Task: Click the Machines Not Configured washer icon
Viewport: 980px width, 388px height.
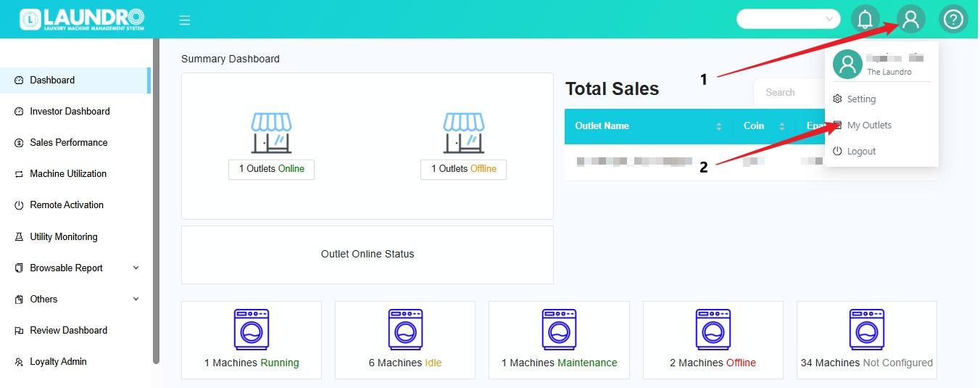Action: 867,329
